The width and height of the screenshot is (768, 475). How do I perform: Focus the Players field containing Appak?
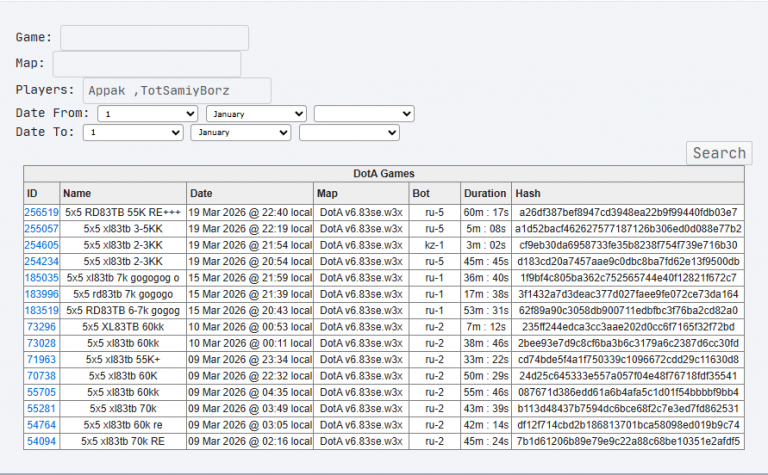(177, 91)
